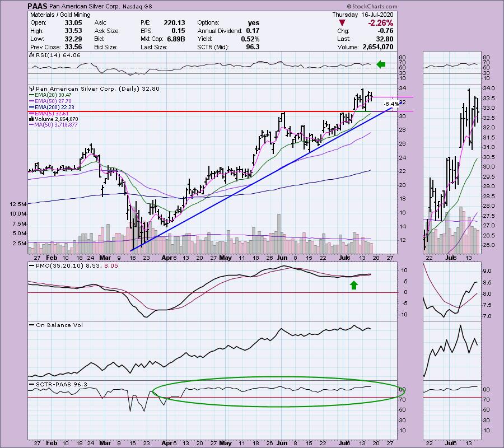Click the 'Jun' label directly below the price chart
The width and height of the screenshot is (504, 448).
click(x=282, y=258)
